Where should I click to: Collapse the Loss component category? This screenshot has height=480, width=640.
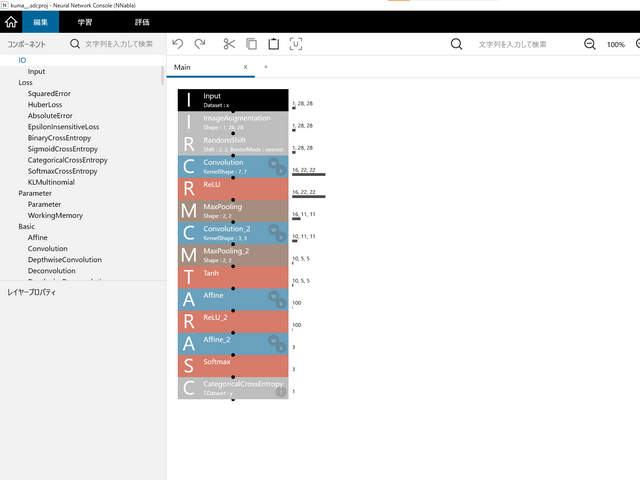25,82
